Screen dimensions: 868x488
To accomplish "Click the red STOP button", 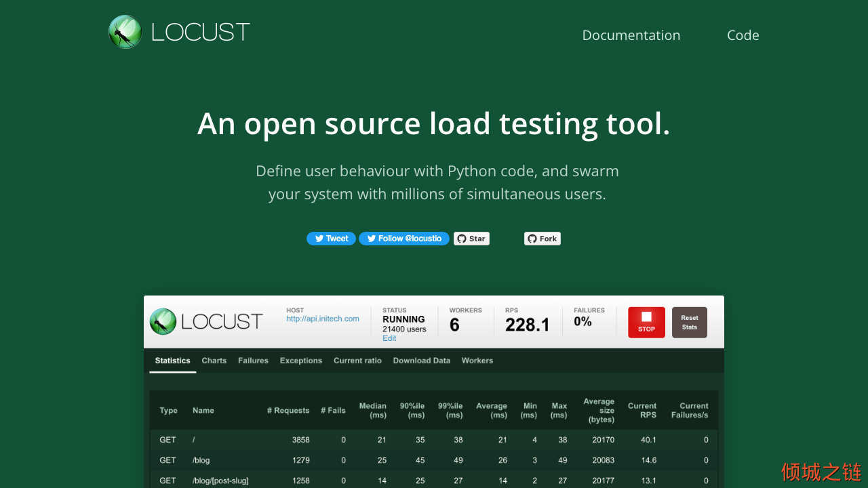I will 646,322.
